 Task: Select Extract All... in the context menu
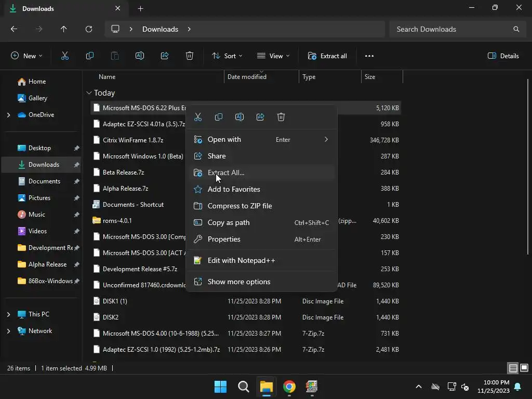pyautogui.click(x=261, y=172)
